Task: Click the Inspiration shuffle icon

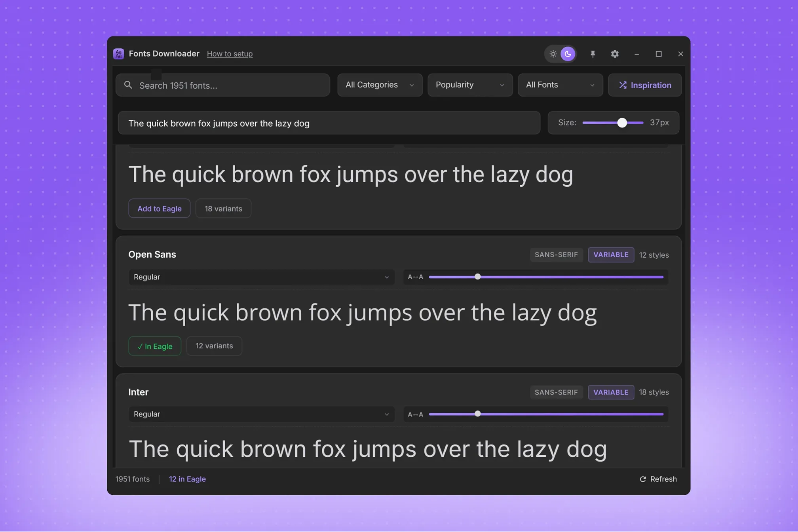Action: click(x=623, y=85)
